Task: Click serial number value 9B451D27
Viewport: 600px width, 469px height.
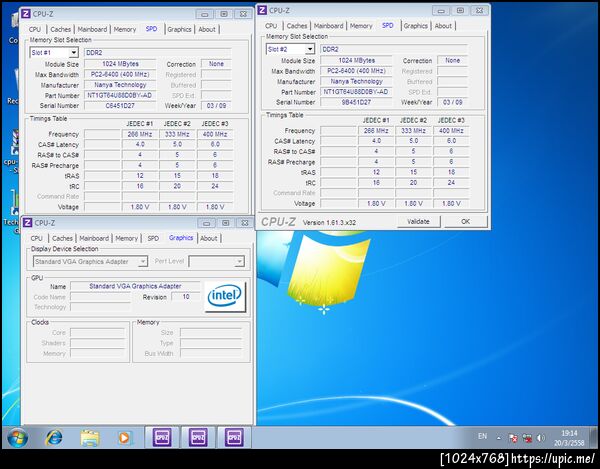Action: coord(356,102)
